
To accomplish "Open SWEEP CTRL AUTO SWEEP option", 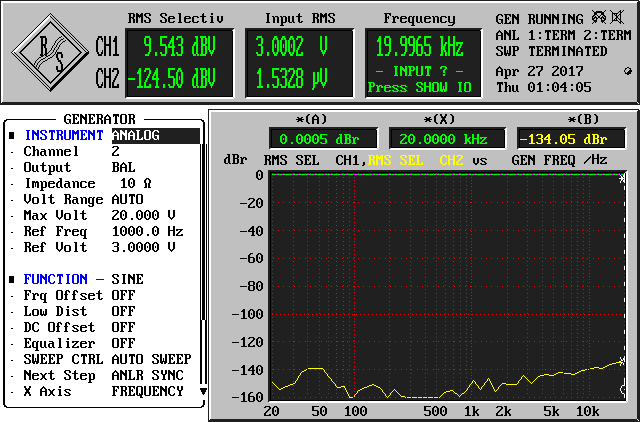I will coord(151,359).
